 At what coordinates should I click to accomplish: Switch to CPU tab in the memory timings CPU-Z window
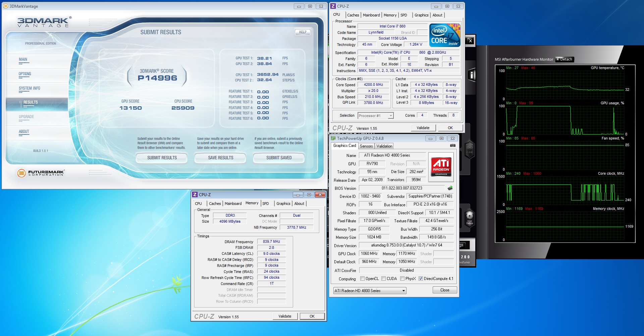point(199,204)
